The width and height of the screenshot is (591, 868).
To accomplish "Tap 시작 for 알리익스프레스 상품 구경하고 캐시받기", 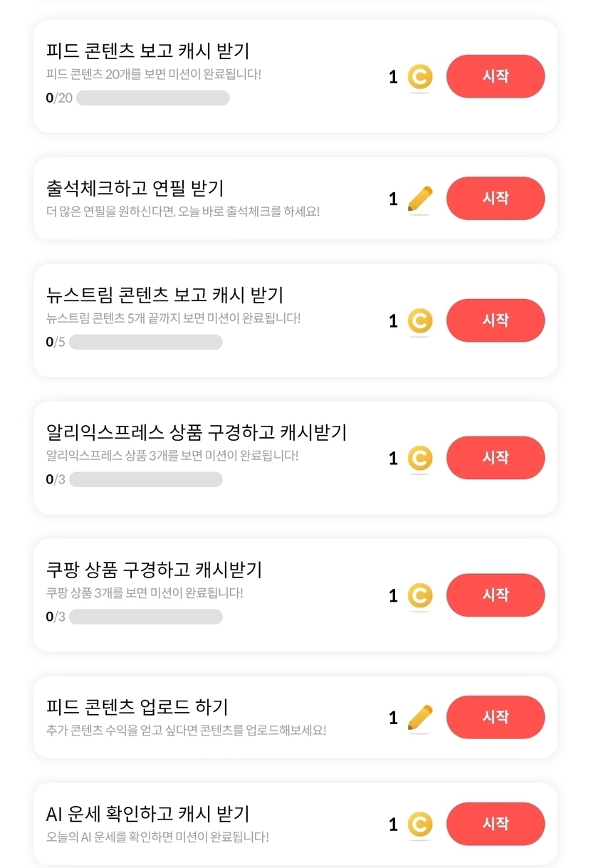I will [495, 458].
